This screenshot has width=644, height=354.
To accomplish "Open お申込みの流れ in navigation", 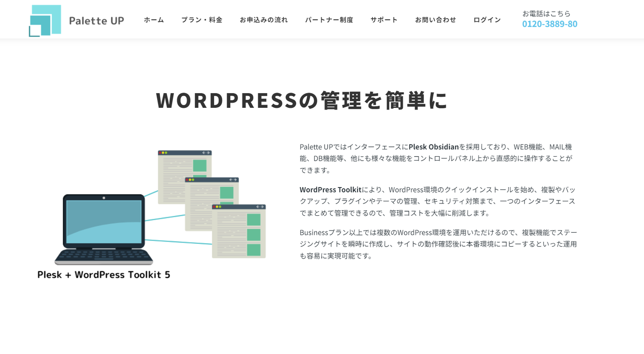I will coord(264,20).
